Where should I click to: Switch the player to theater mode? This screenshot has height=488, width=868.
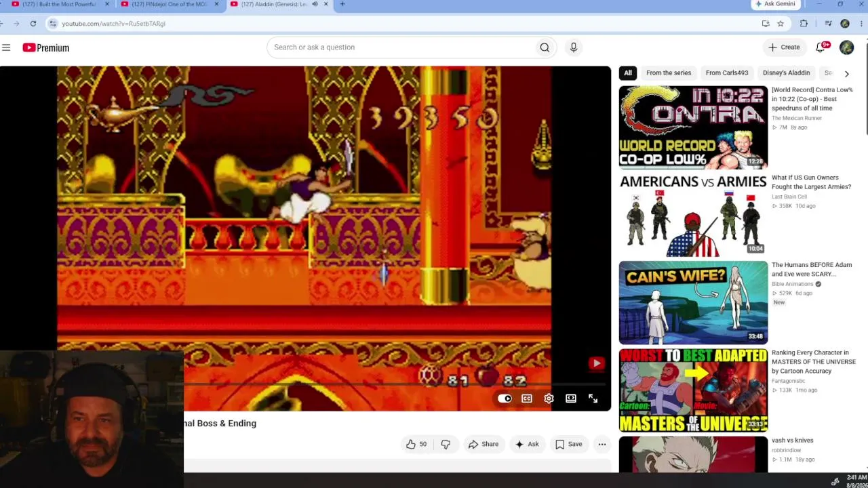571,399
